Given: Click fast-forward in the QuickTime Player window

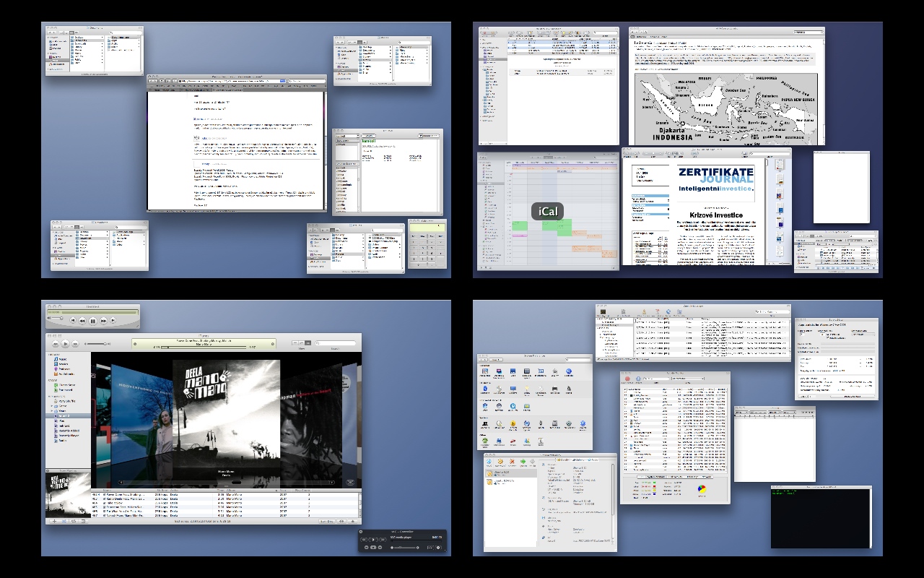Looking at the screenshot, I should click(103, 321).
